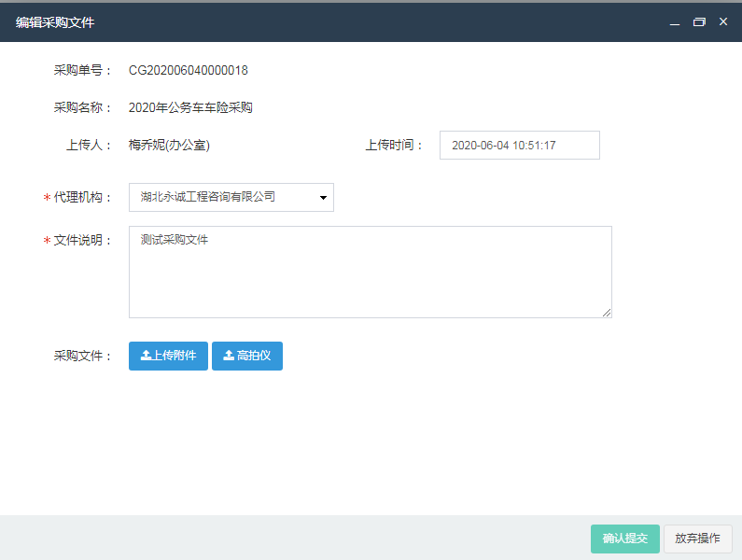The image size is (742, 560).
Task: Click the 采购名称 label
Action: pyautogui.click(x=82, y=107)
